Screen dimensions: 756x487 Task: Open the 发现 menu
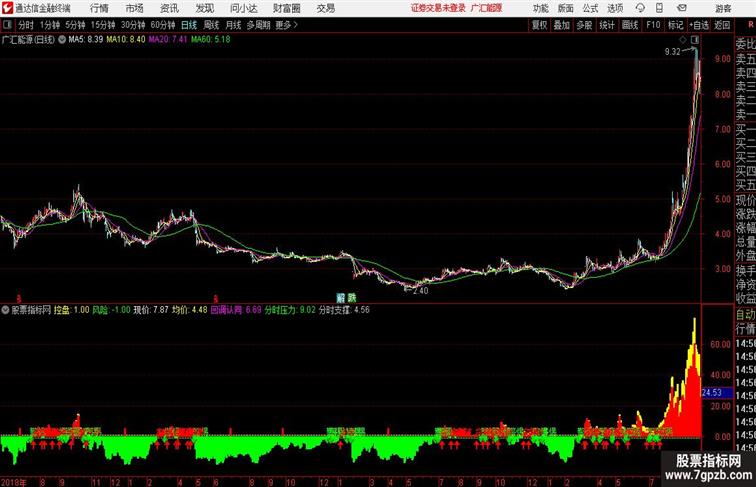click(204, 8)
